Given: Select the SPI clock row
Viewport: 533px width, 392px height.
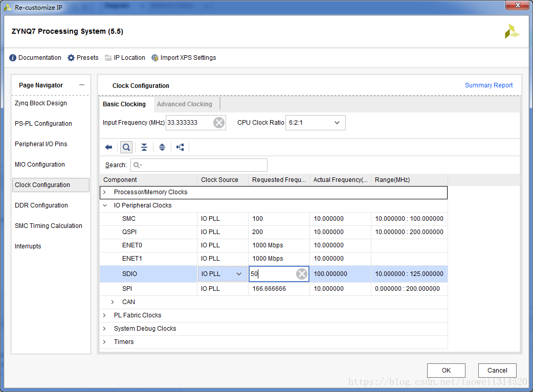Looking at the screenshot, I should point(274,289).
